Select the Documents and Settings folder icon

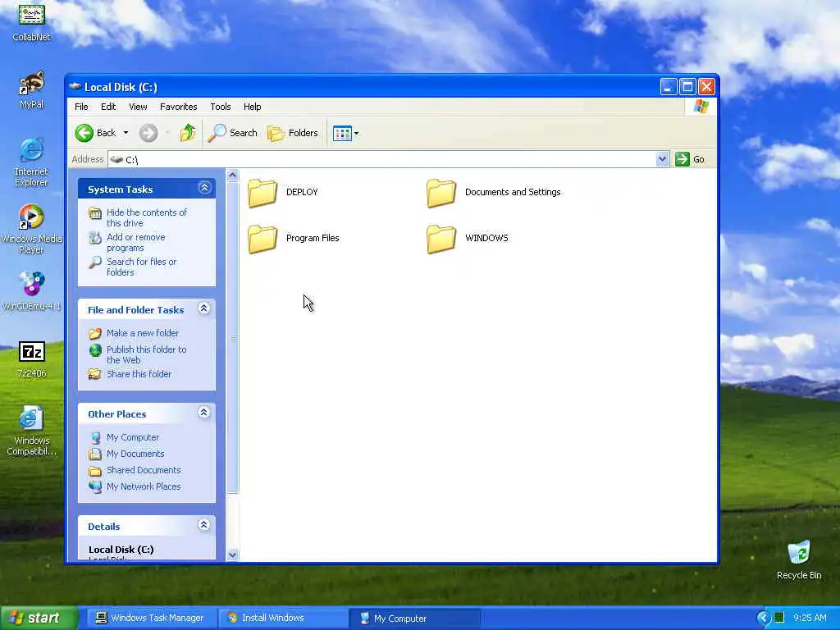441,193
